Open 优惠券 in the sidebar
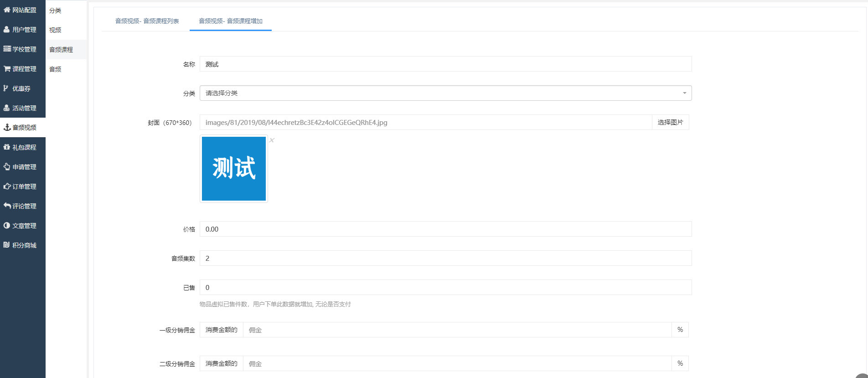This screenshot has width=868, height=378. [23, 88]
